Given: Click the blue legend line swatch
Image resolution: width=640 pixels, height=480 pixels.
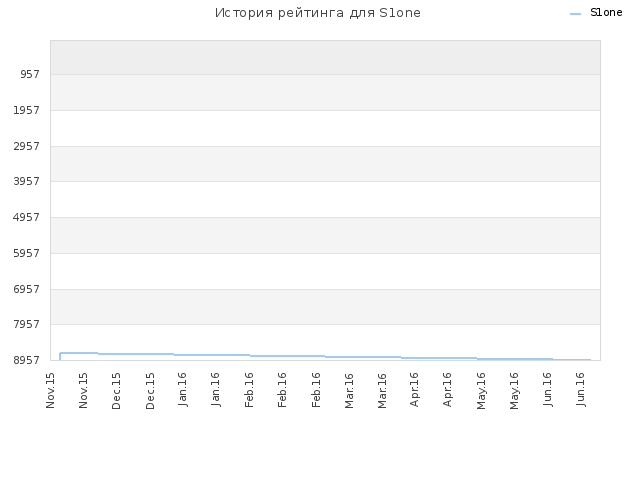Looking at the screenshot, I should (576, 14).
